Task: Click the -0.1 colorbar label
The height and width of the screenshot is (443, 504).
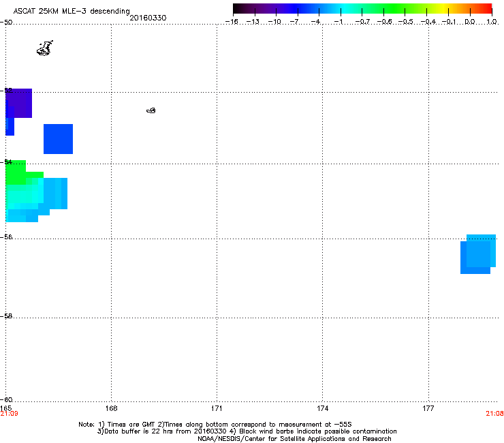Action: point(449,22)
